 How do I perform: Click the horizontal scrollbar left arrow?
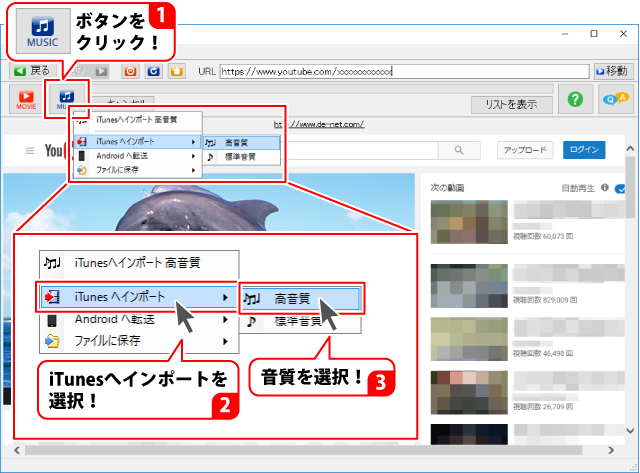coord(17,450)
